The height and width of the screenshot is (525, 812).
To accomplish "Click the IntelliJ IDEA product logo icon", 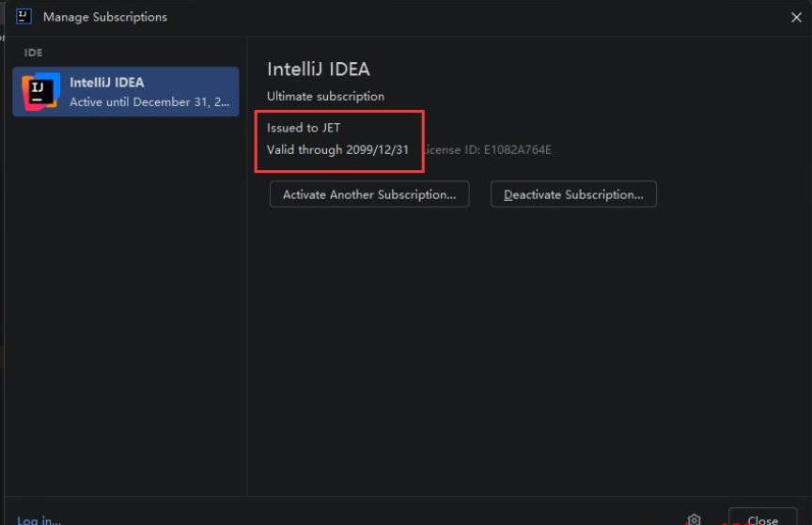I will pos(40,92).
